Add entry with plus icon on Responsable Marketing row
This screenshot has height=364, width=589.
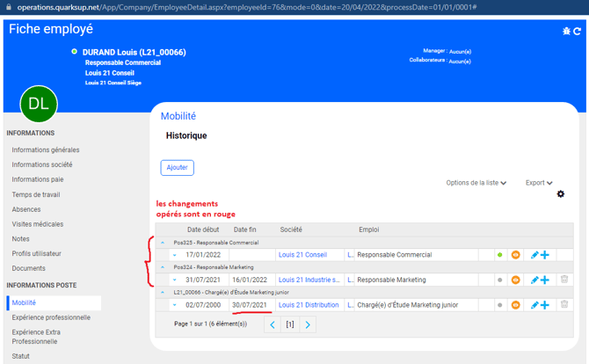click(545, 280)
